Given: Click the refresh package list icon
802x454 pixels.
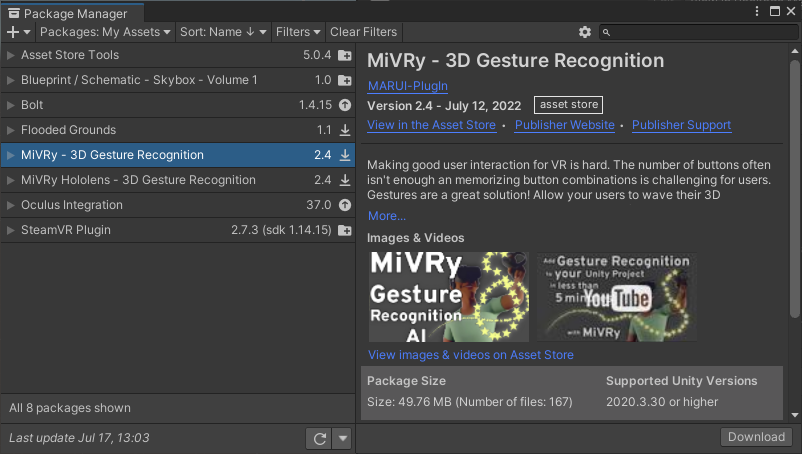Looking at the screenshot, I should (319, 439).
